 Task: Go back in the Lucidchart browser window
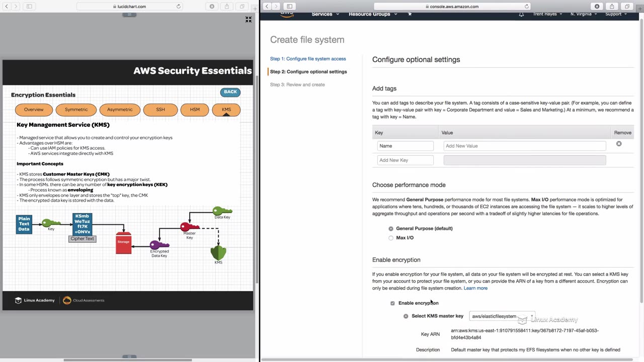7,7
